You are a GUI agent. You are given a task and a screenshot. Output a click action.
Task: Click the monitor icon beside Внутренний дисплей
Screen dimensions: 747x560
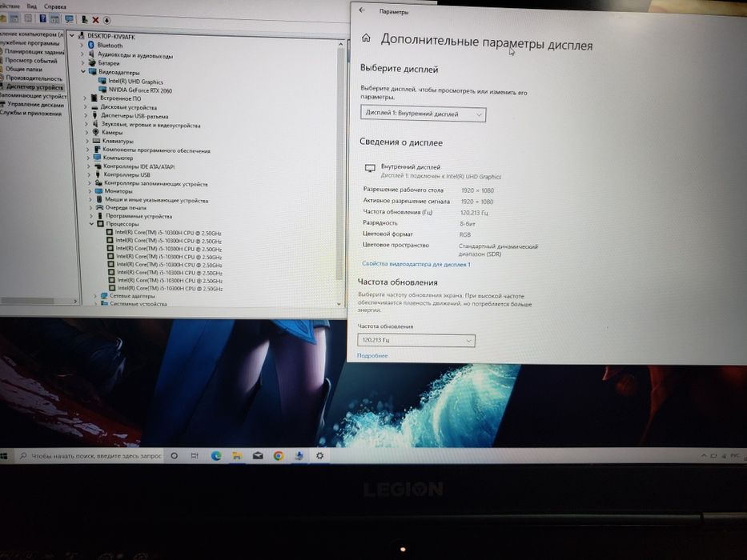point(370,168)
